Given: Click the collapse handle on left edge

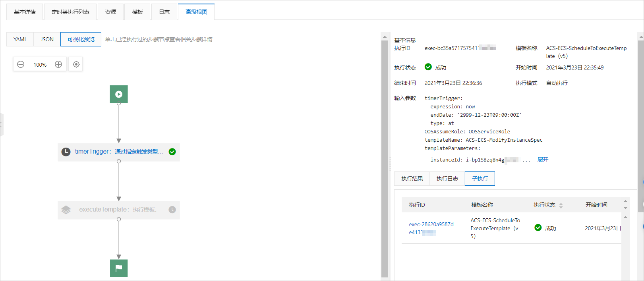Looking at the screenshot, I should pyautogui.click(x=1, y=125).
